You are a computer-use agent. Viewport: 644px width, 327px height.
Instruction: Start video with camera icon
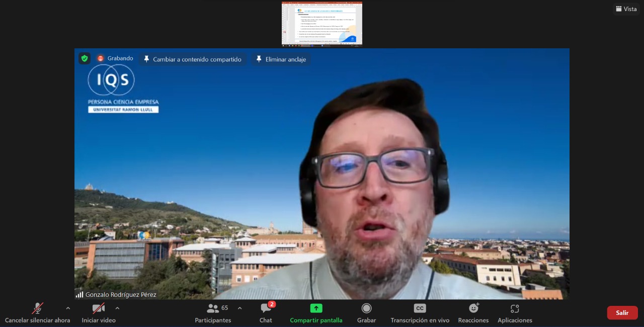99,308
